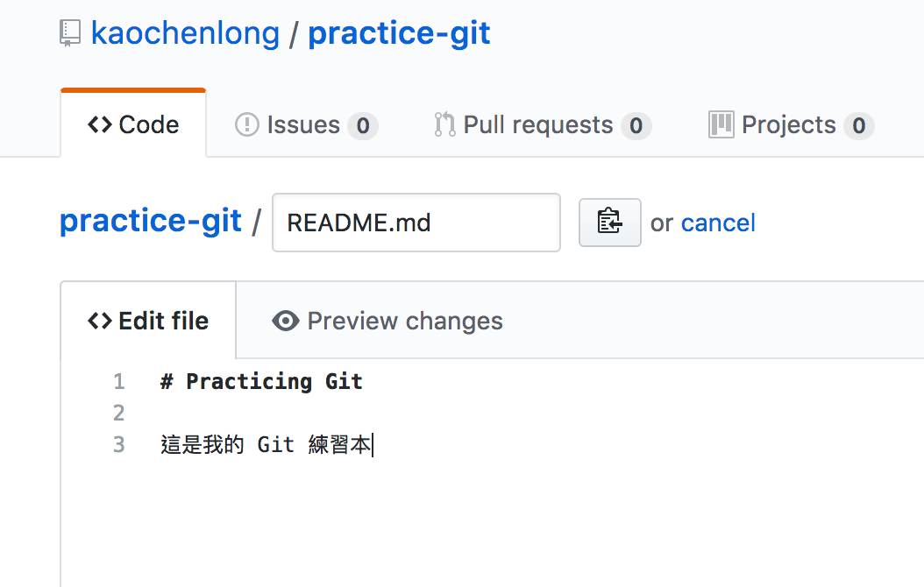This screenshot has height=587, width=924.
Task: Switch to the Pull requests tab
Action: tap(537, 125)
